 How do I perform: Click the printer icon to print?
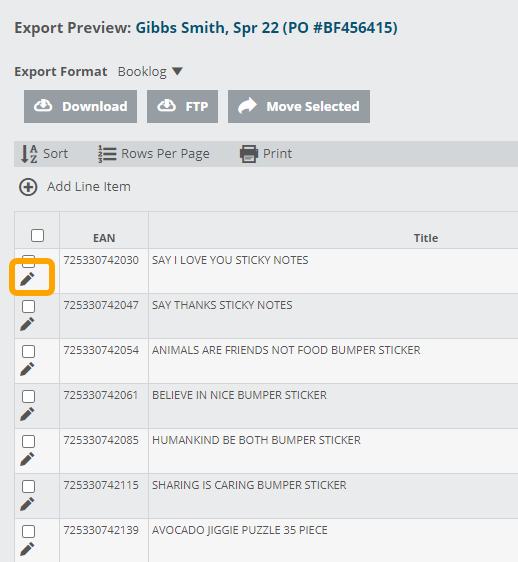[249, 154]
